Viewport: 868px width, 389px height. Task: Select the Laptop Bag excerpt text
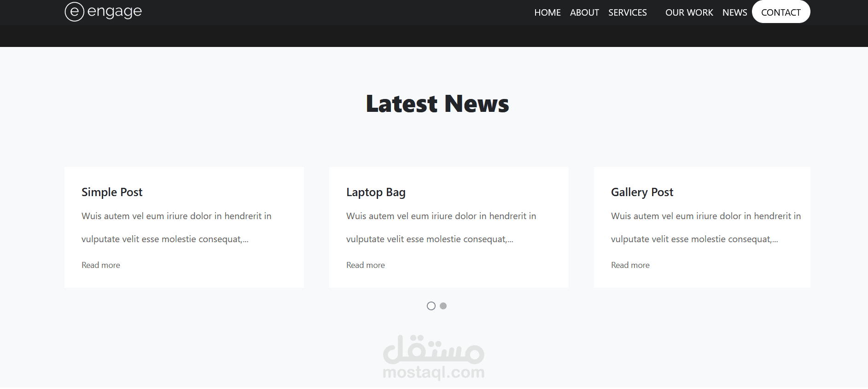441,227
